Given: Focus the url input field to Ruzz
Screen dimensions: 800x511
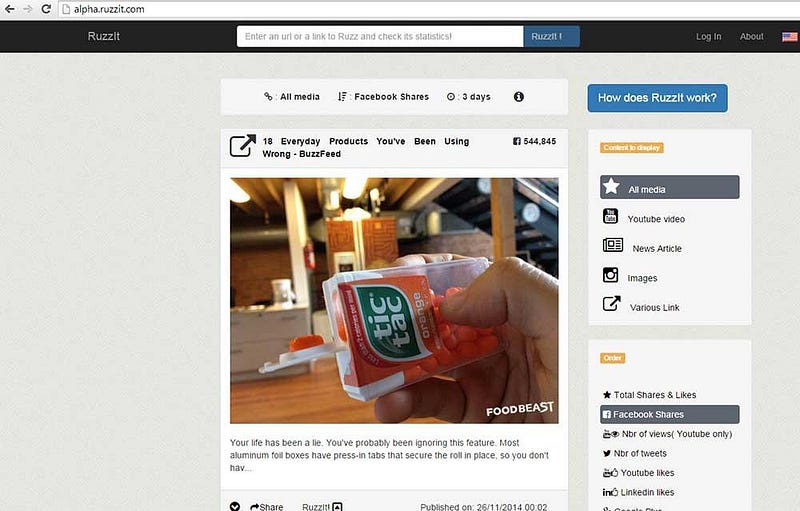Looking at the screenshot, I should [x=380, y=36].
